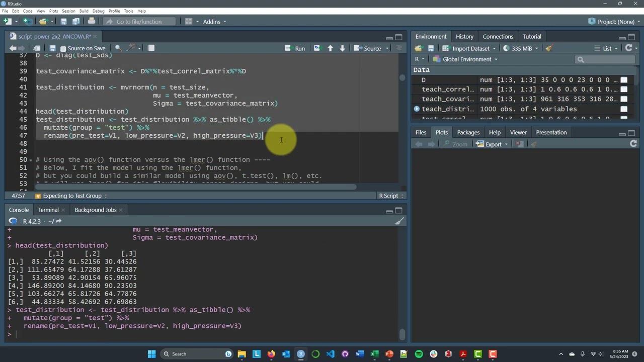Go back to previous source location
Screen dimensions: 644x362
tap(13, 48)
